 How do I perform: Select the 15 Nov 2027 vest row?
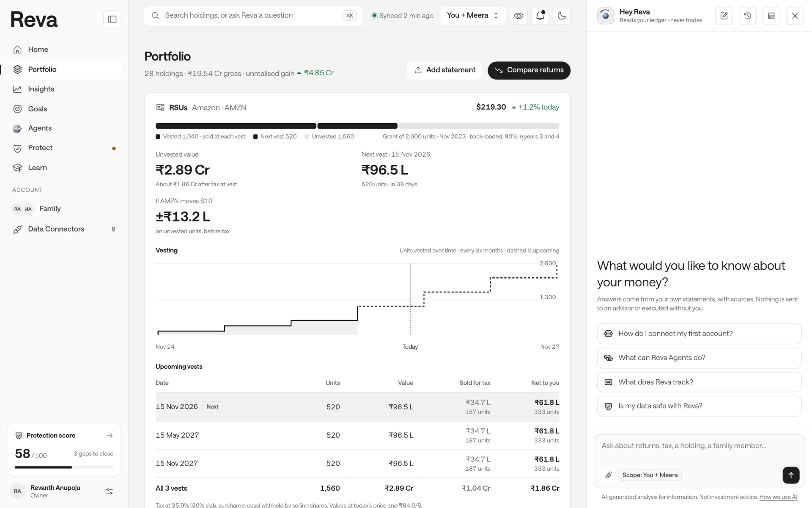[x=357, y=464]
